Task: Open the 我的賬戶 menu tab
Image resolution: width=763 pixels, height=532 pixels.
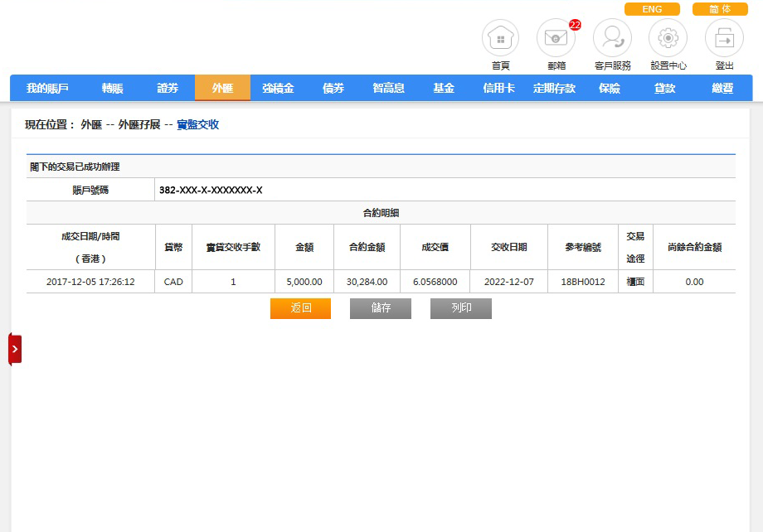Action: (47, 88)
